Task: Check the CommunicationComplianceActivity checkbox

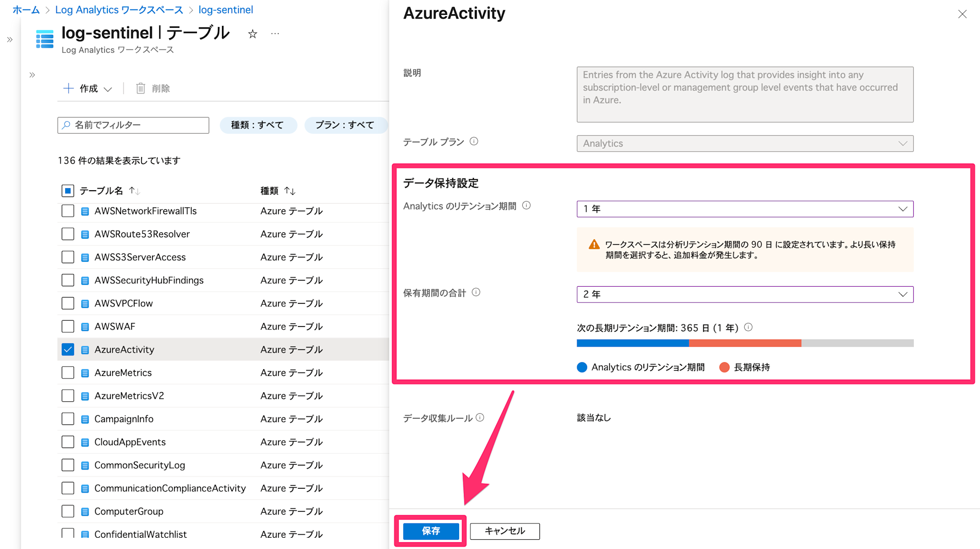Action: tap(68, 488)
